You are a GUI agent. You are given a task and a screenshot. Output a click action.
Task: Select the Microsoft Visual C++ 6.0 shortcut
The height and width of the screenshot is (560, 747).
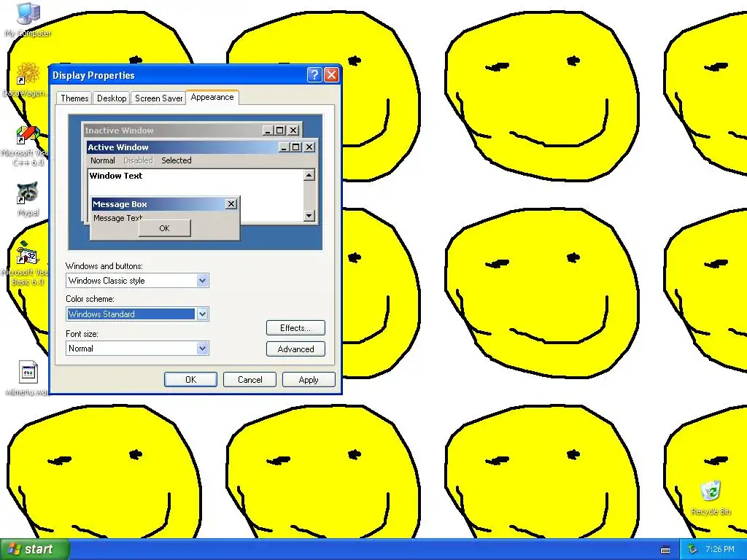click(25, 146)
